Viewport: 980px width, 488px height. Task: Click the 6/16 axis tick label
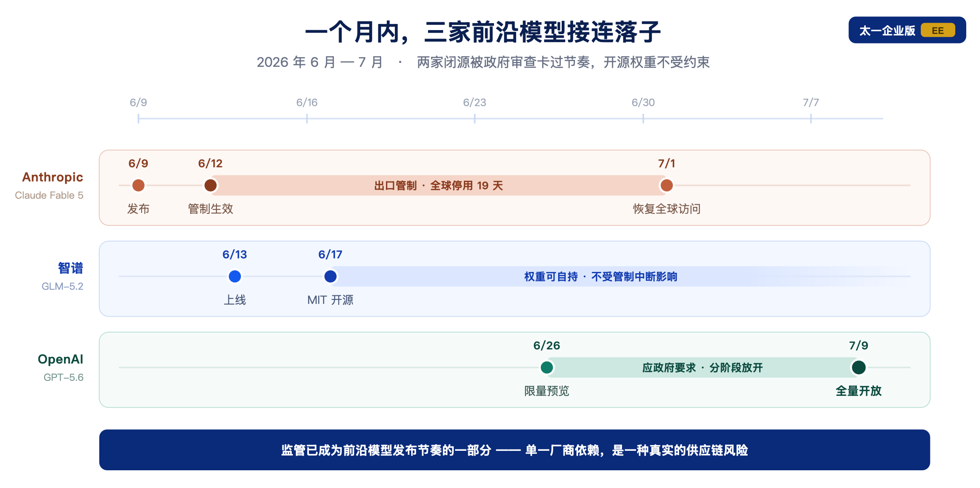[x=307, y=102]
